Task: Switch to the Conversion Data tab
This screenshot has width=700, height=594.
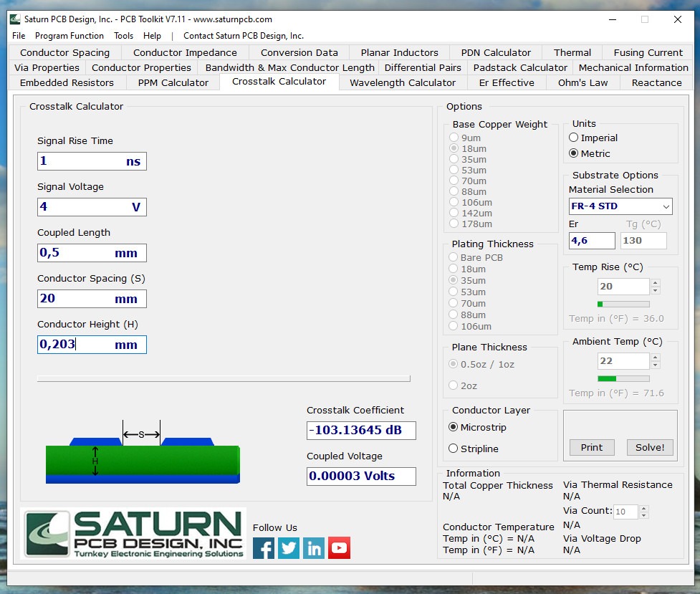Action: [299, 53]
